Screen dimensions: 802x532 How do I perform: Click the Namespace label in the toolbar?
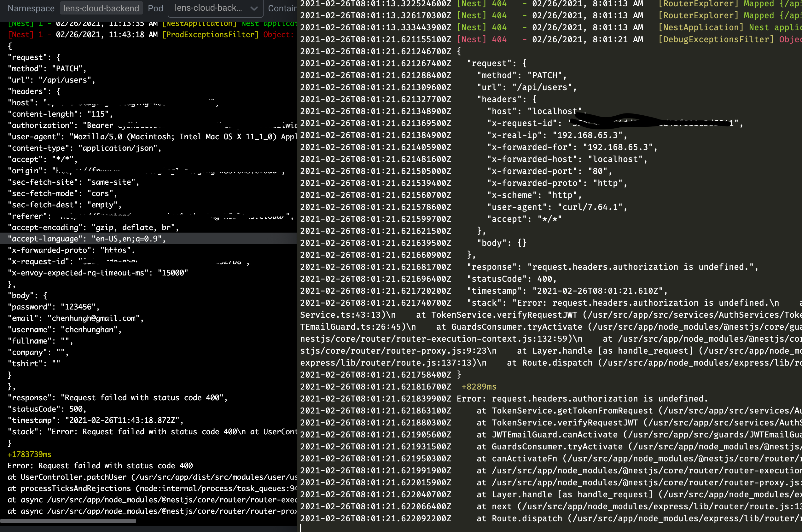pos(31,8)
